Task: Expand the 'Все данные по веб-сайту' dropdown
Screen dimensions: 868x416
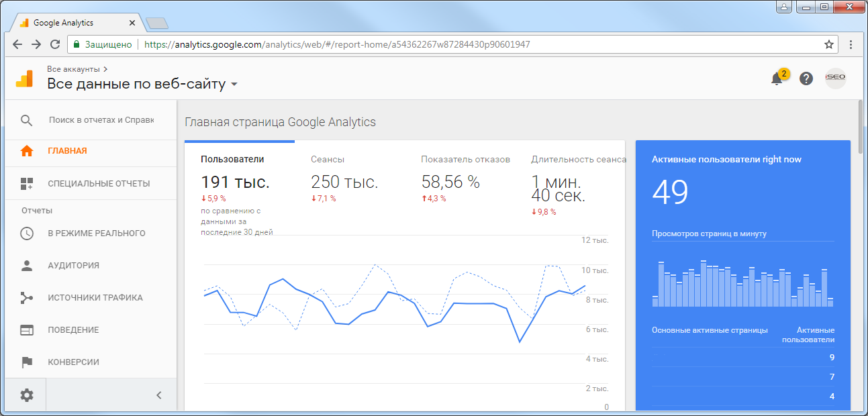Action: [x=234, y=85]
